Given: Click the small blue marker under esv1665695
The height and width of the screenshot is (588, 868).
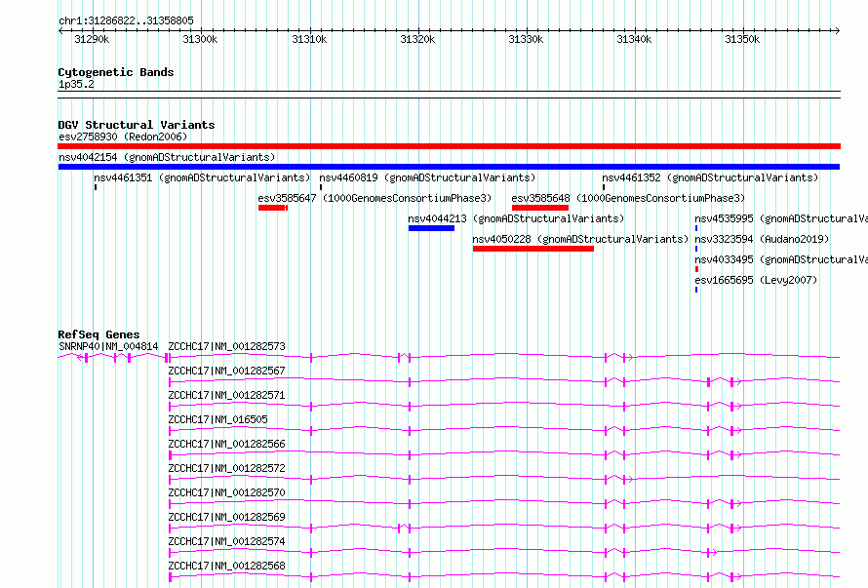Looking at the screenshot, I should (x=696, y=290).
